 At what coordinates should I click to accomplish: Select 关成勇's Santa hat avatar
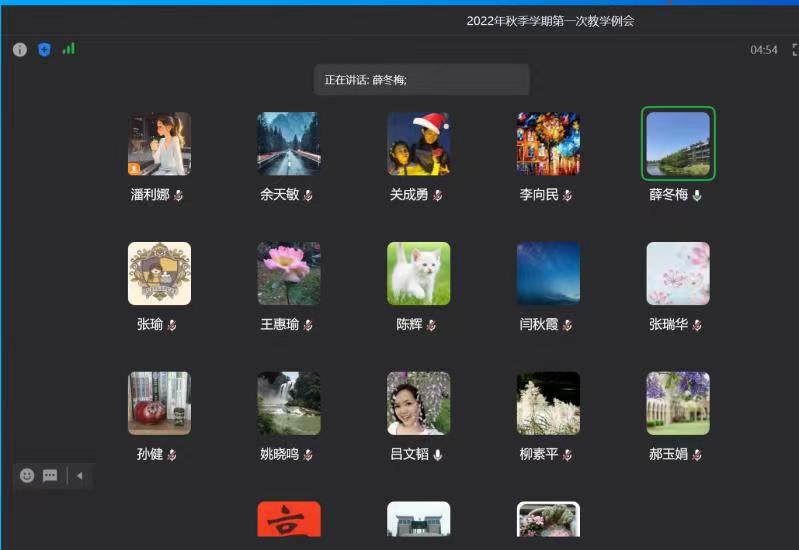[418, 143]
